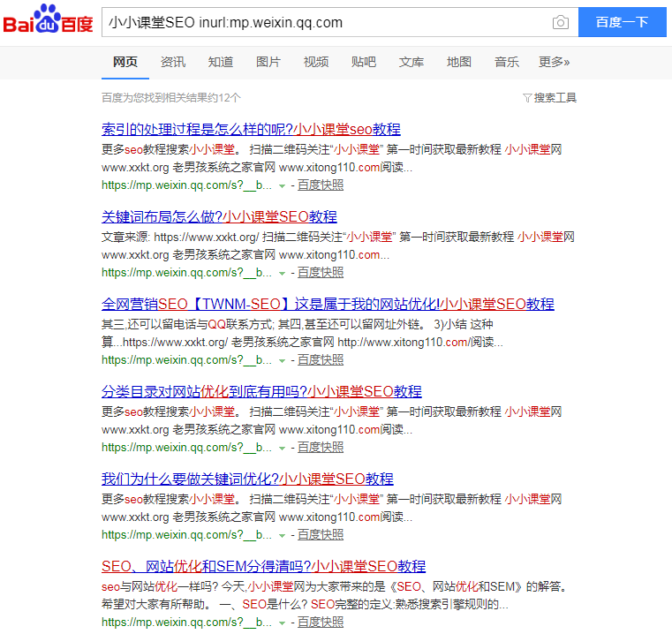Open 百度快照 for SEO、网站优化和SEM result

tap(321, 623)
